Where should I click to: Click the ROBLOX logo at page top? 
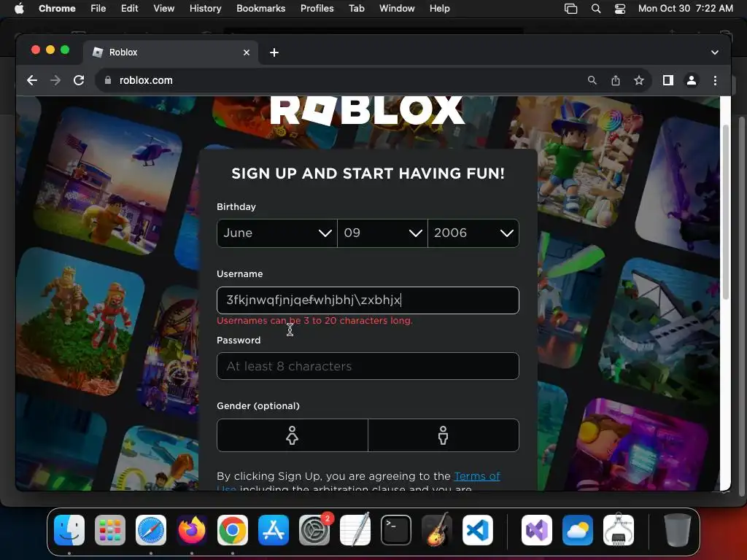click(368, 111)
